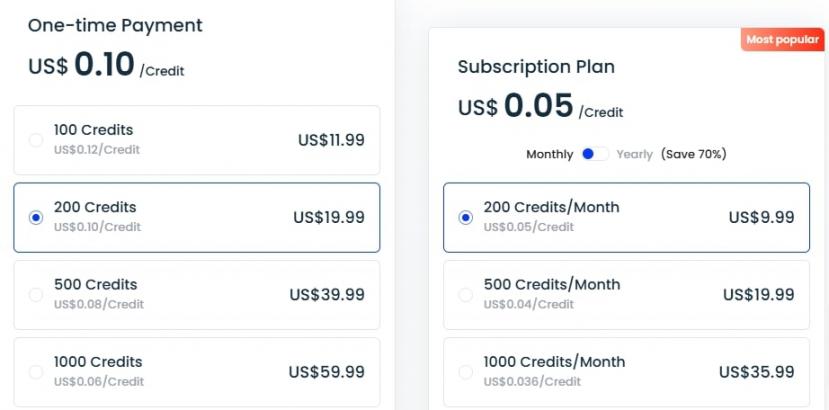The image size is (829, 410).
Task: Toggle the Monthly/Yearly billing switch
Action: click(594, 154)
